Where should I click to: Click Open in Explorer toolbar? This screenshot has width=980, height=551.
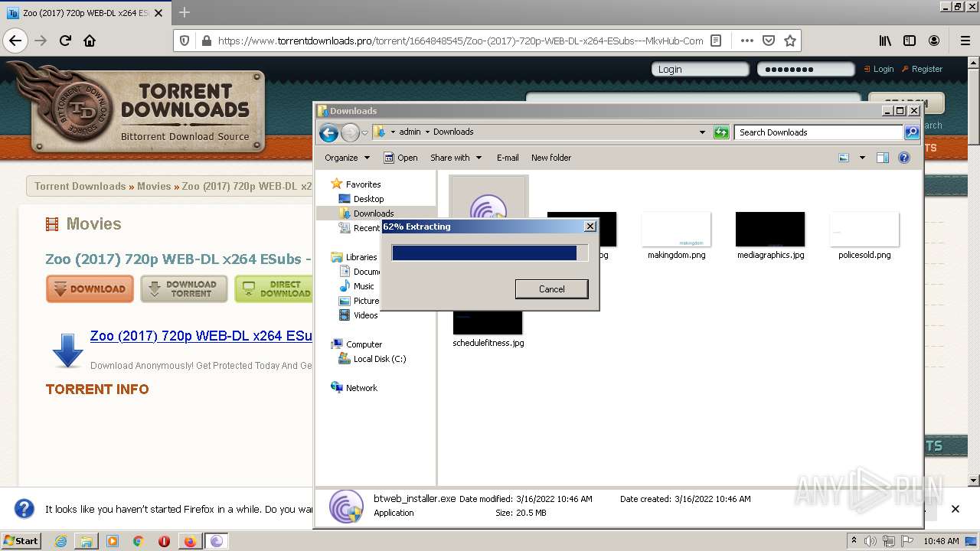click(x=400, y=158)
